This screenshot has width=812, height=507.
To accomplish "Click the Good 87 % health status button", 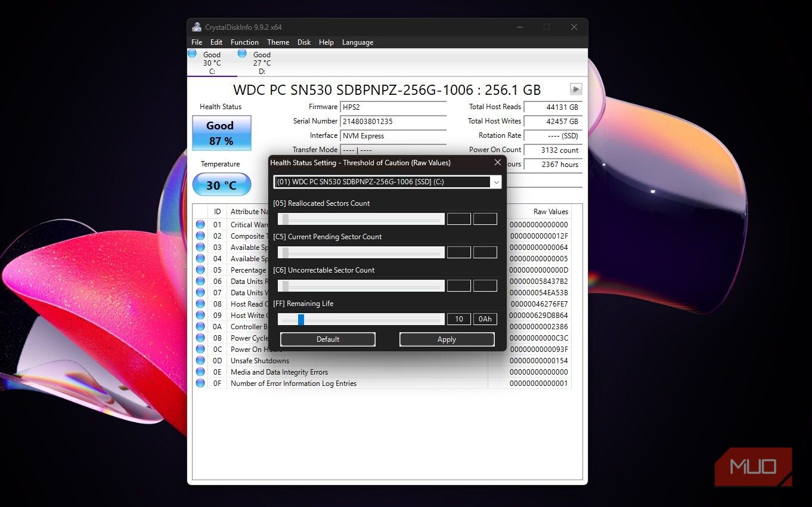I will point(221,133).
